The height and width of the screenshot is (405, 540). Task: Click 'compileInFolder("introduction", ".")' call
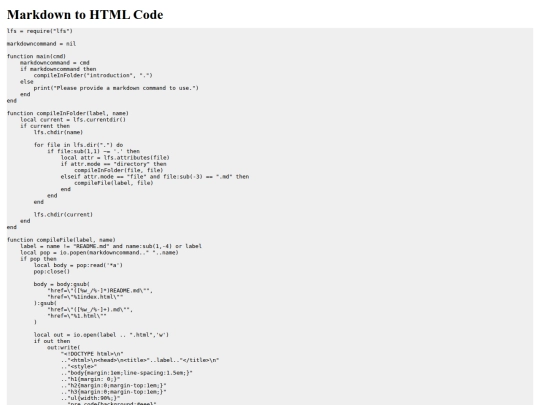pos(93,75)
